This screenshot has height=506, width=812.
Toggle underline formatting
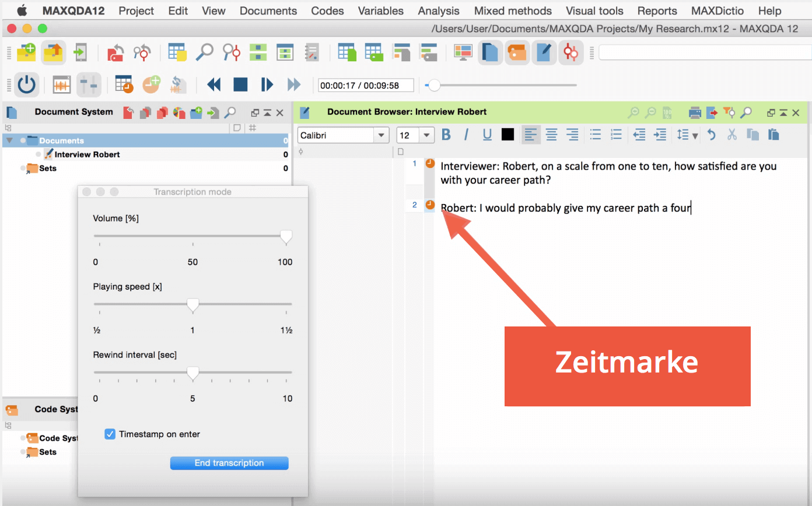(487, 135)
